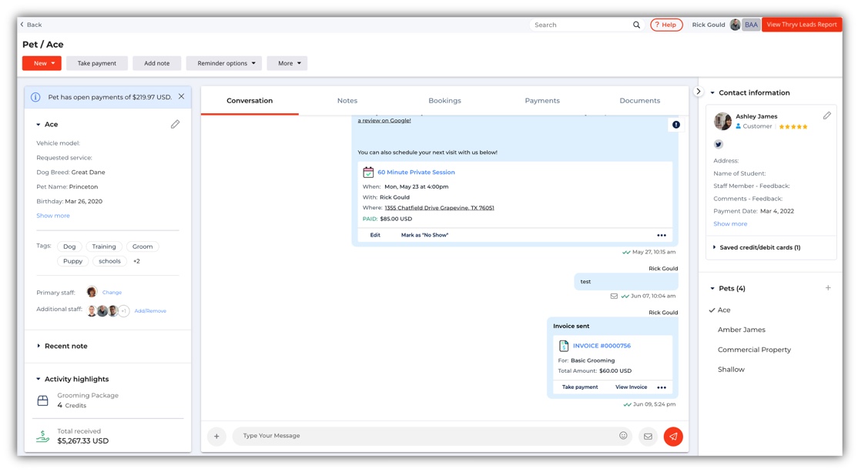Mark the booking as No Show
Screen dimensions: 868x476
click(424, 235)
